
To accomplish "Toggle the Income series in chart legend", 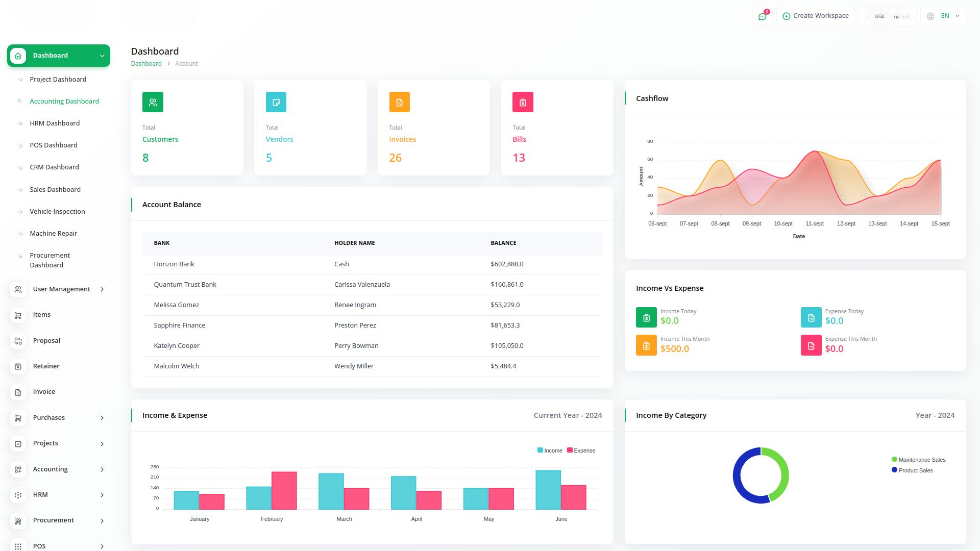I will click(x=550, y=450).
